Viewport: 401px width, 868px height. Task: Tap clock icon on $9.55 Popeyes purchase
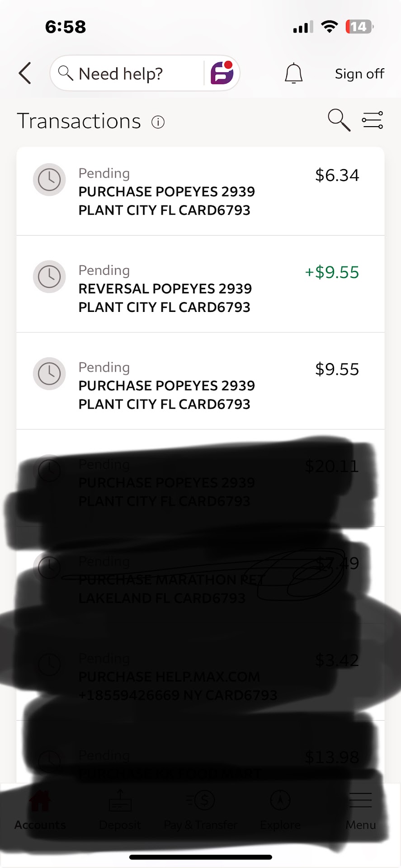click(x=49, y=374)
